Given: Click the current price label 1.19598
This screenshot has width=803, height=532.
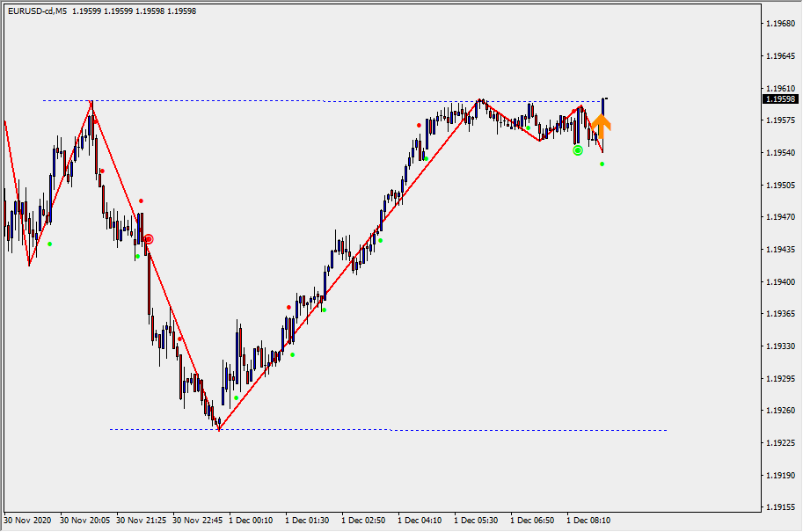Looking at the screenshot, I should click(780, 99).
